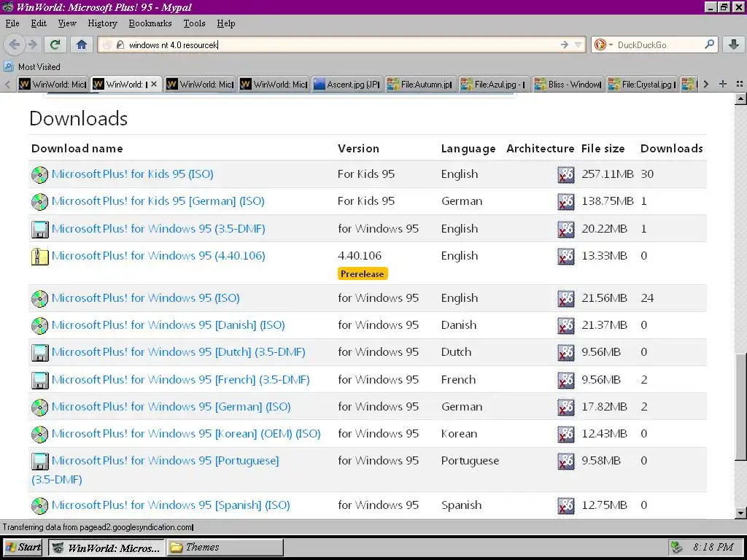Image resolution: width=747 pixels, height=560 pixels.
Task: Switch to the File:Autumn.jpg tab
Action: click(420, 85)
